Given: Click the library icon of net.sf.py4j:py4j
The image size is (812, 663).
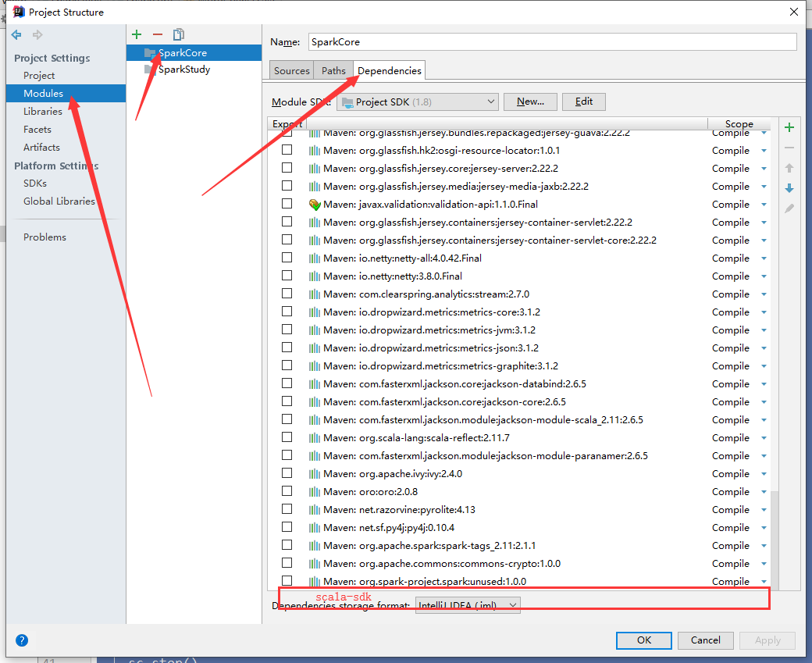Looking at the screenshot, I should [x=315, y=528].
